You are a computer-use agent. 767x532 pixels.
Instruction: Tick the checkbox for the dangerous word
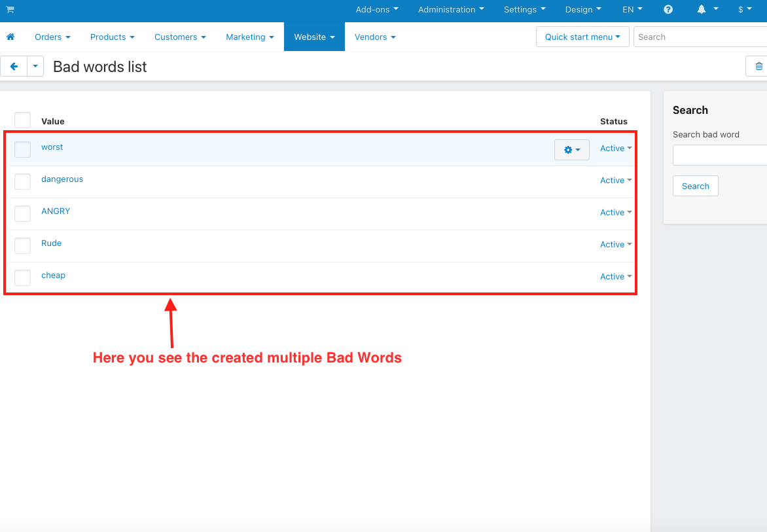22,181
